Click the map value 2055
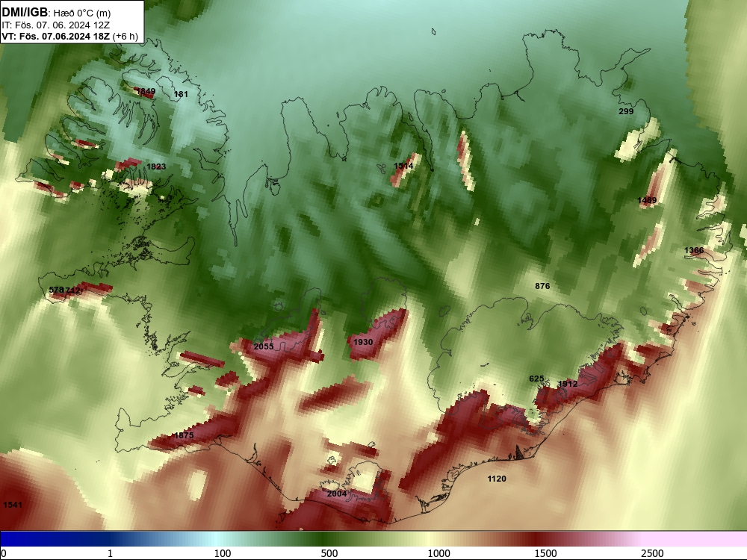747x560 pixels. click(x=264, y=346)
